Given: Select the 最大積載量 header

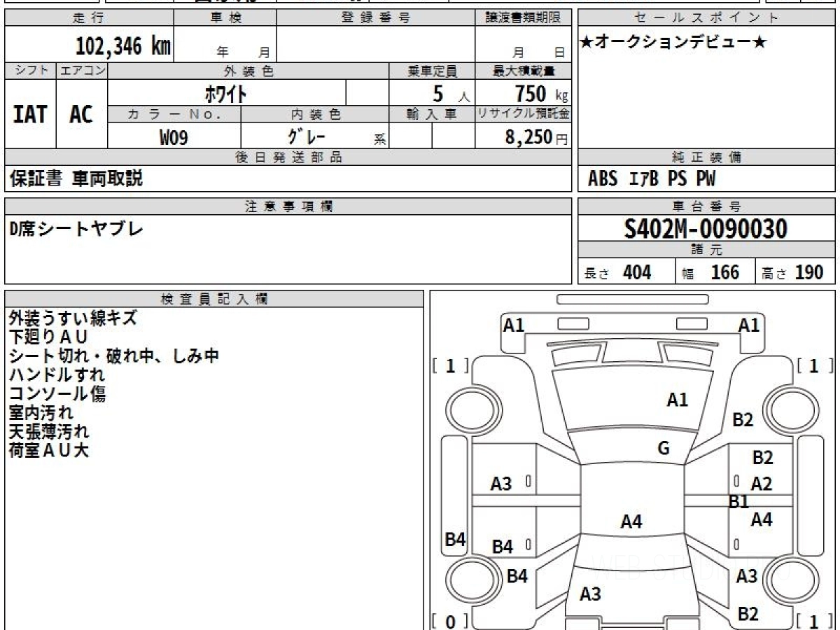Looking at the screenshot, I should tap(523, 71).
